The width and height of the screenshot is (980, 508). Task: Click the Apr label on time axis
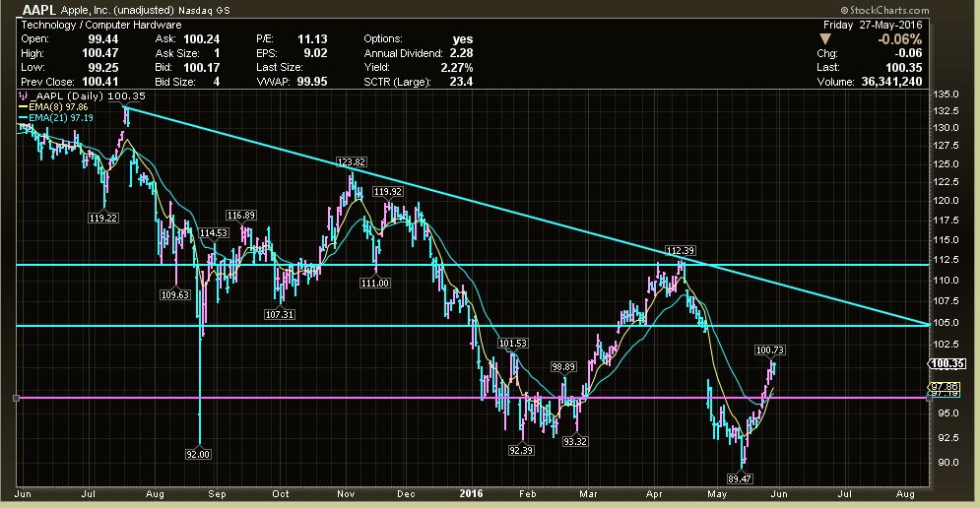point(654,493)
